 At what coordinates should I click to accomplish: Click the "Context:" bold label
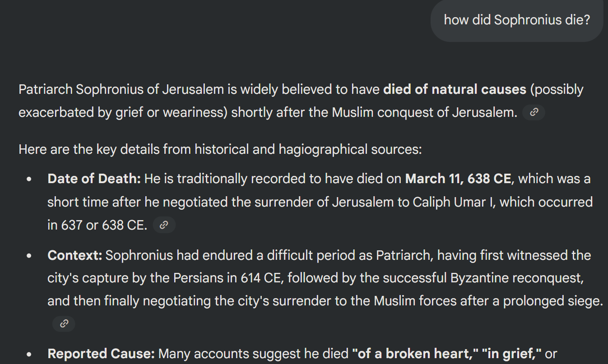tap(75, 255)
